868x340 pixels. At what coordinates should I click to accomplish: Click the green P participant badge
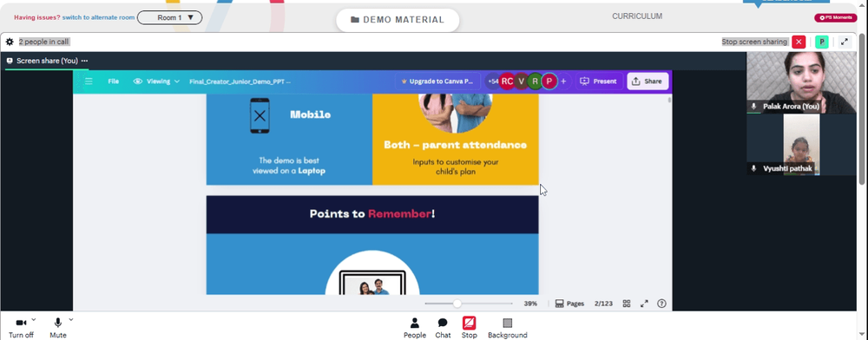click(822, 42)
